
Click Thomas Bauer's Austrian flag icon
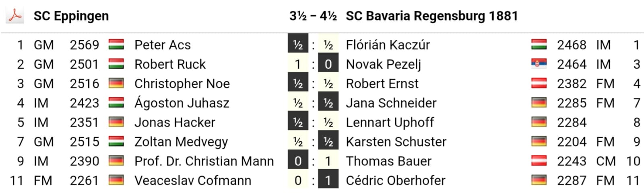click(x=539, y=161)
